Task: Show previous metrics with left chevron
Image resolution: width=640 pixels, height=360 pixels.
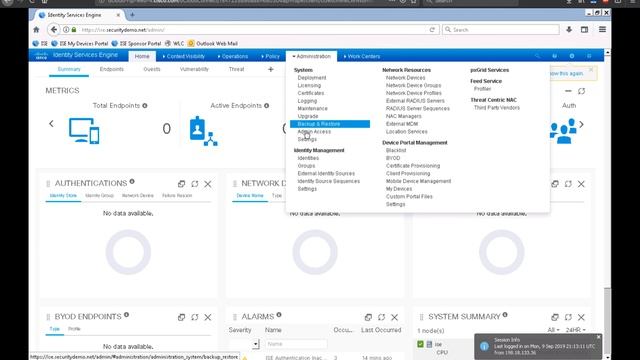Action: coord(51,124)
